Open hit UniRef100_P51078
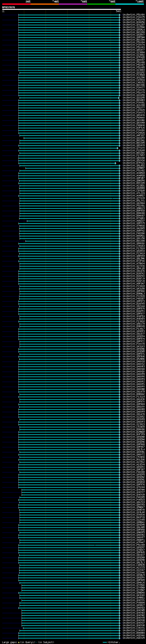146x644 pixels. 133,20
